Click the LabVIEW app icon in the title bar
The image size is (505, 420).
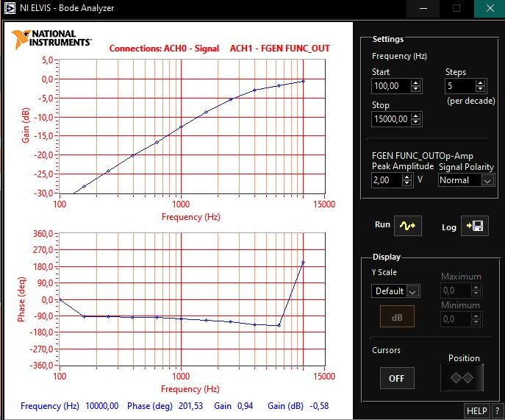click(10, 8)
